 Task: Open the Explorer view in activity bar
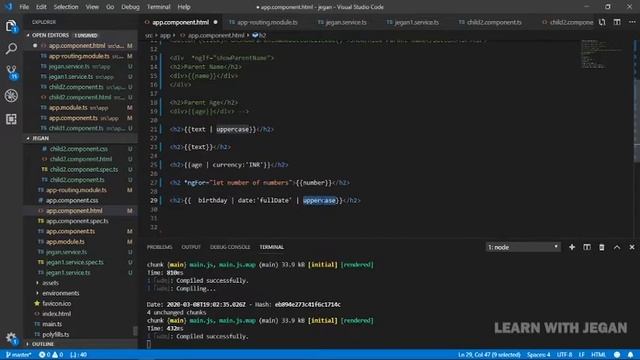11,26
